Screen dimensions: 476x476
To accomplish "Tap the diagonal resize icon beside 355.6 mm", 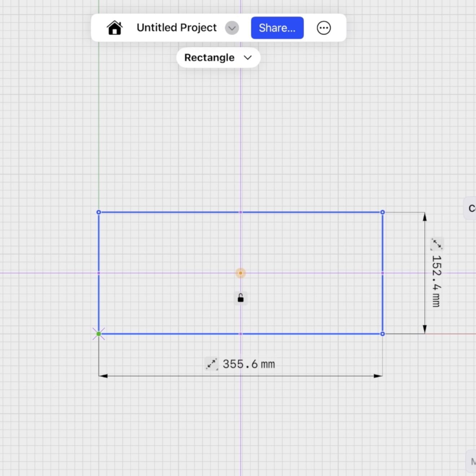I will click(211, 364).
